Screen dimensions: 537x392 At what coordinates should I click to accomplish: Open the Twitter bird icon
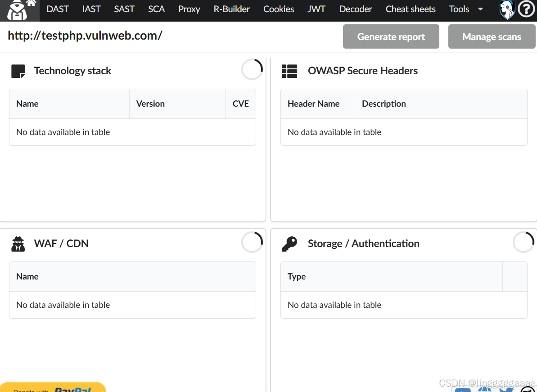point(506,389)
